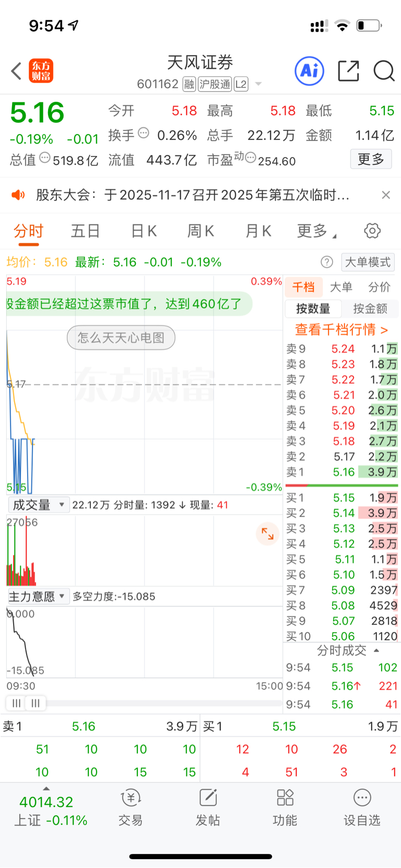The height and width of the screenshot is (868, 401).
Task: Expand the 上证 index bar arrow
Action: 46,789
